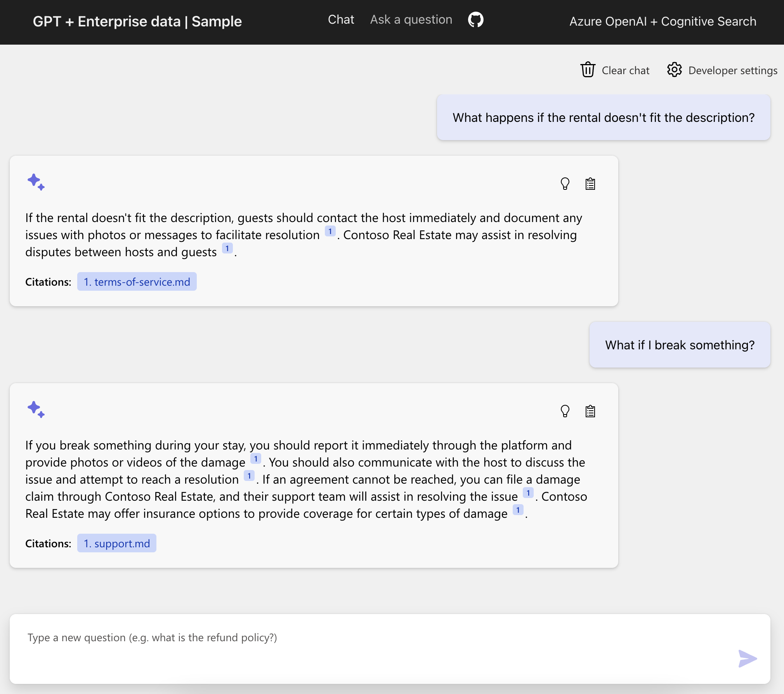Show thought process lightbulb on first answer
The width and height of the screenshot is (784, 694).
pos(565,184)
